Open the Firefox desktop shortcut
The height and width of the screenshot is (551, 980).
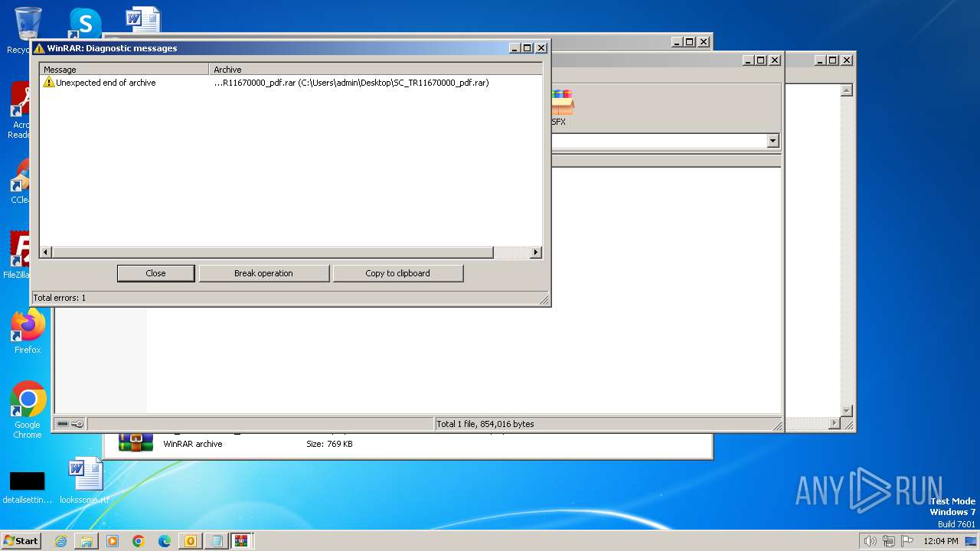click(x=28, y=331)
